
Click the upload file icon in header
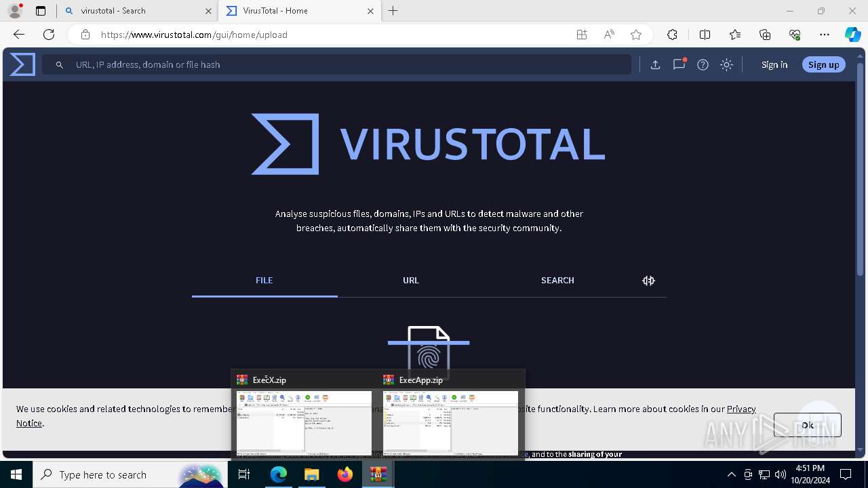pyautogui.click(x=655, y=64)
